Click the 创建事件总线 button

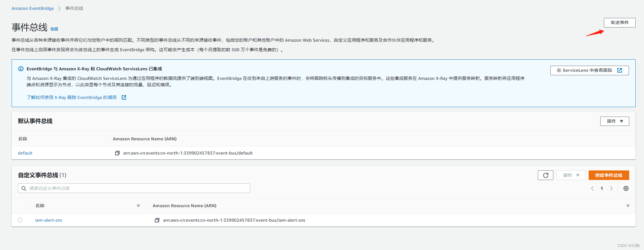pyautogui.click(x=609, y=175)
